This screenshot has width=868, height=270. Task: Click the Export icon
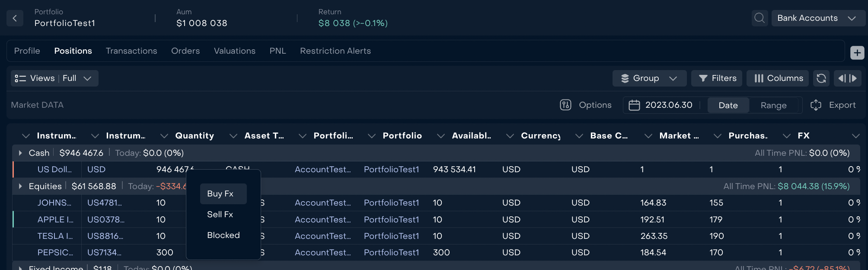[x=816, y=105]
